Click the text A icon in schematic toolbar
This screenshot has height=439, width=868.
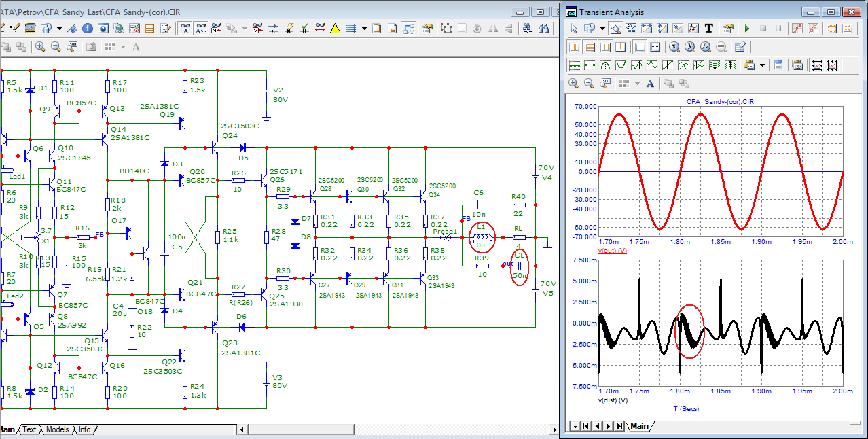pyautogui.click(x=136, y=46)
